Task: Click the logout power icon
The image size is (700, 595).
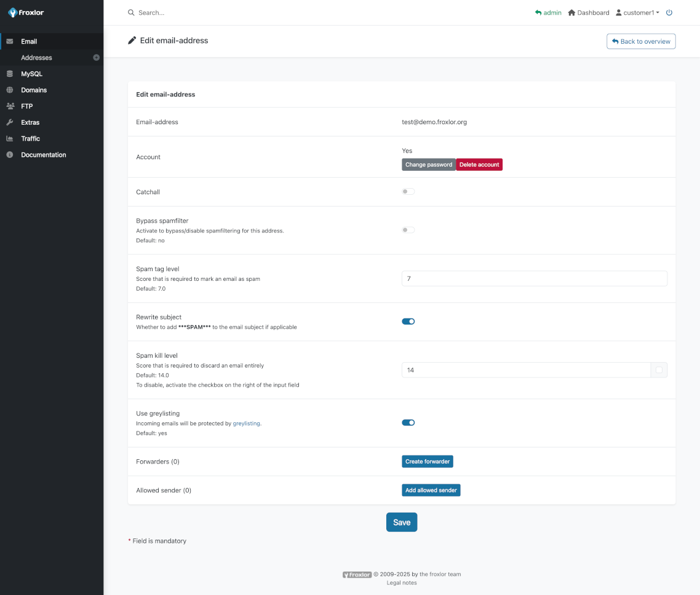Action: tap(669, 12)
